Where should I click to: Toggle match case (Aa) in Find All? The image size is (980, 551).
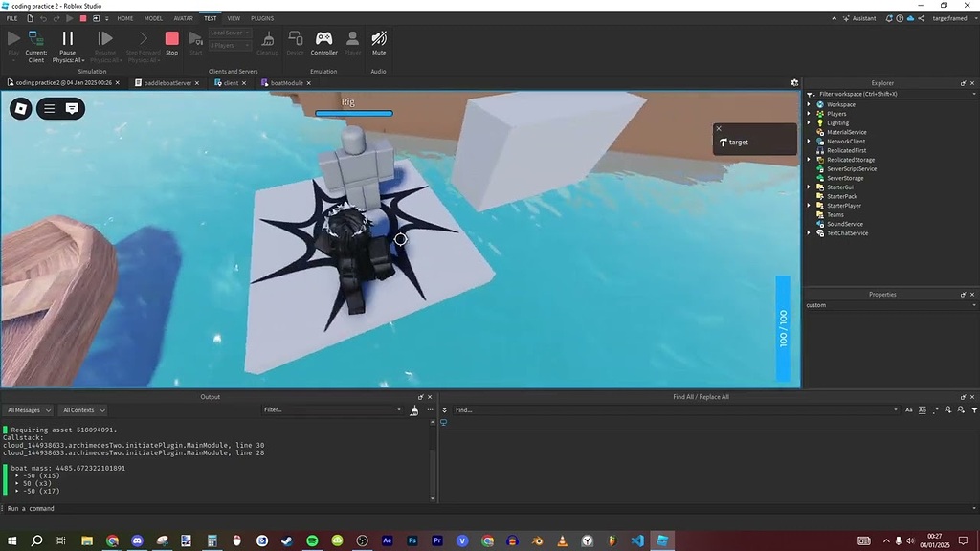(x=909, y=410)
